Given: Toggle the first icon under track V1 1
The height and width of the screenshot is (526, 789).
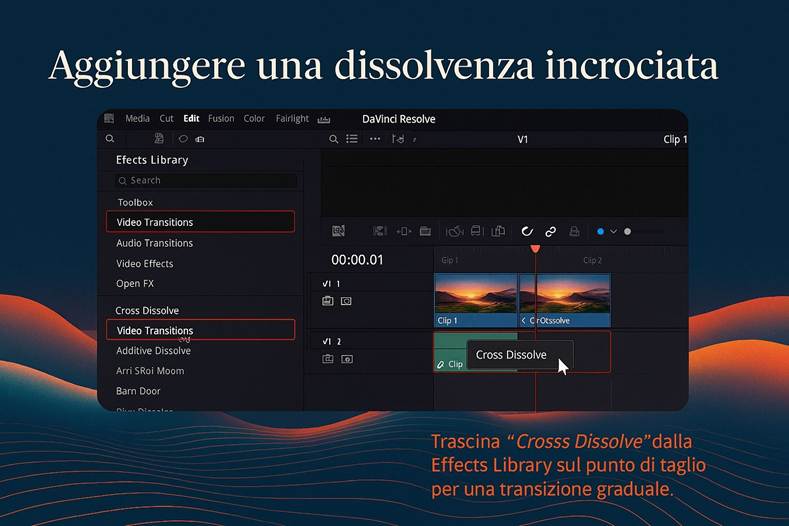Looking at the screenshot, I should [328, 301].
